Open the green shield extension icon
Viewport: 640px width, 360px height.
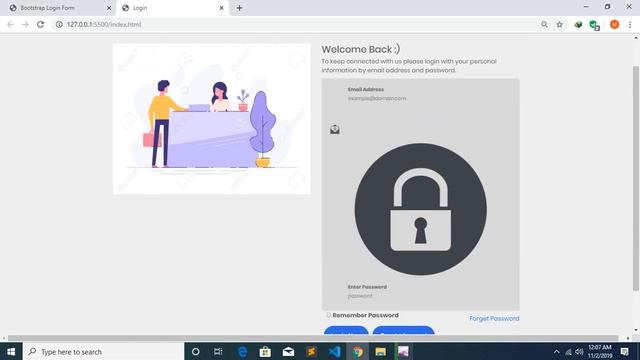tap(594, 25)
